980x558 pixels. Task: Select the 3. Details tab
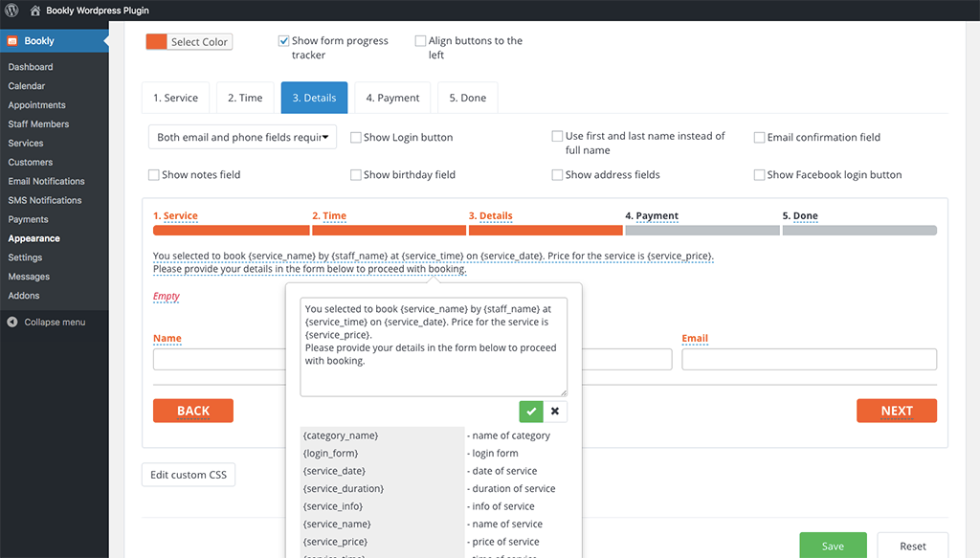click(314, 98)
